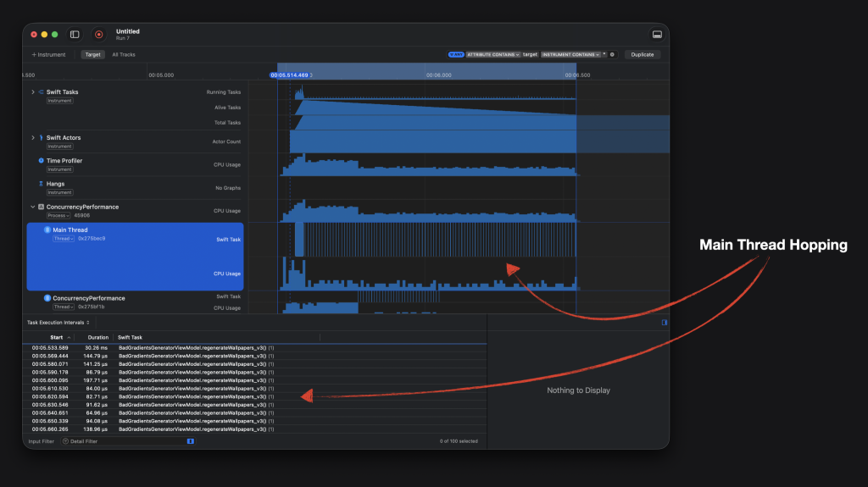This screenshot has width=868, height=487.
Task: Start recording with the red record button
Action: [99, 35]
